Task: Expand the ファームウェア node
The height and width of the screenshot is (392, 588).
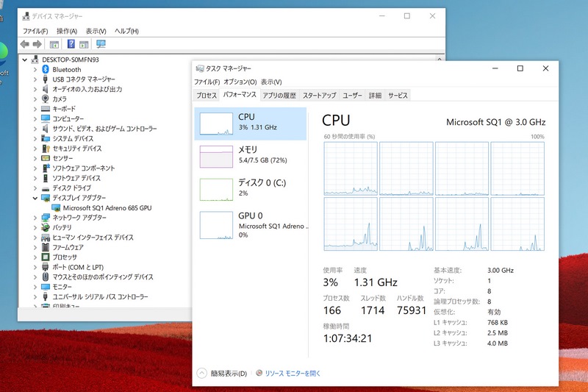Action: pyautogui.click(x=35, y=247)
